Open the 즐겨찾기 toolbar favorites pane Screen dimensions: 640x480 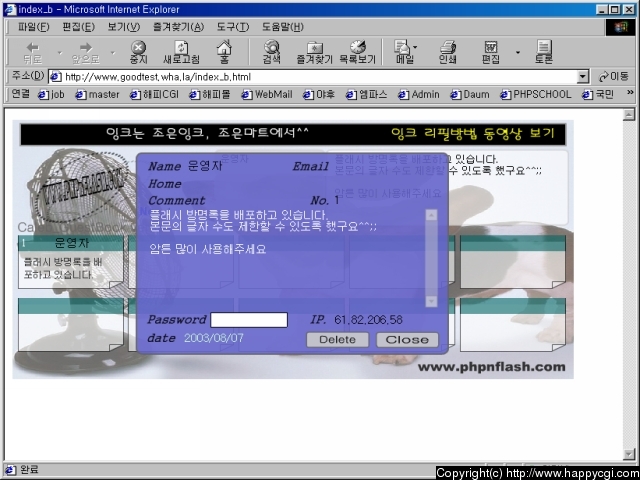point(314,53)
